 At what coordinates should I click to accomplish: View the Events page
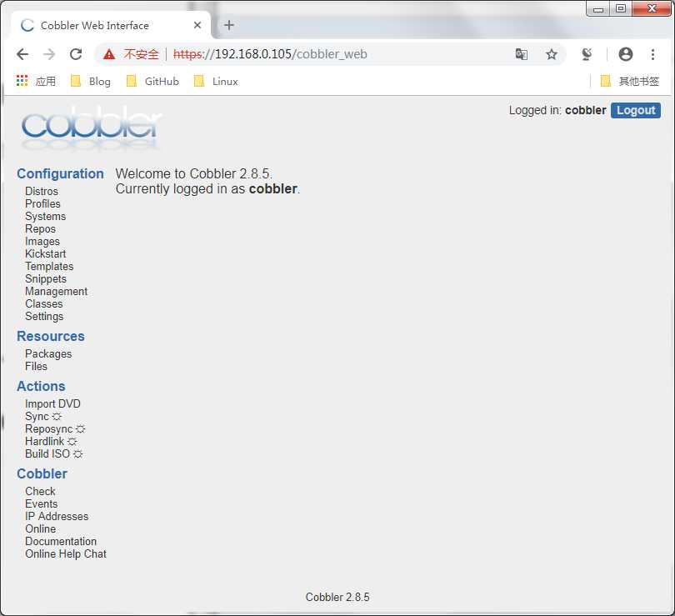point(42,503)
